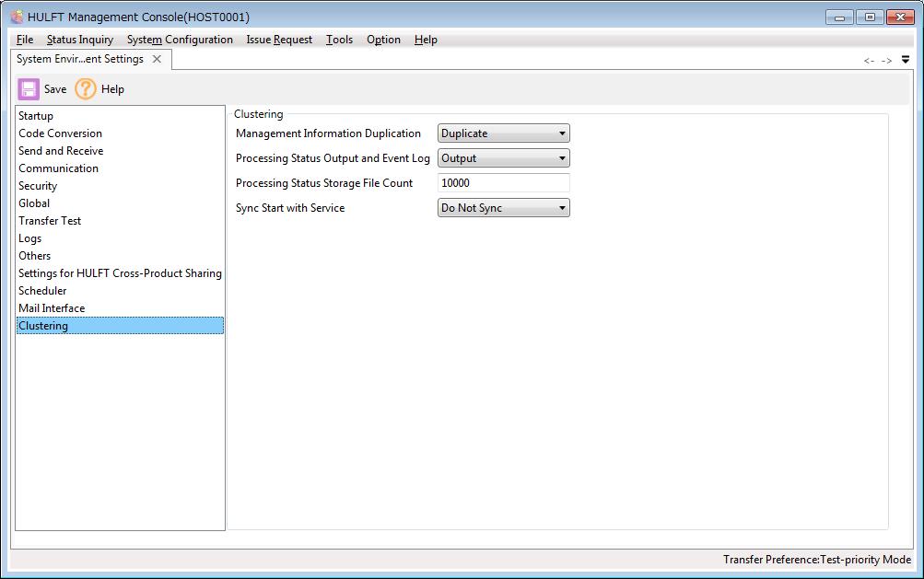Close the HULFT Management Console window

tap(900, 17)
